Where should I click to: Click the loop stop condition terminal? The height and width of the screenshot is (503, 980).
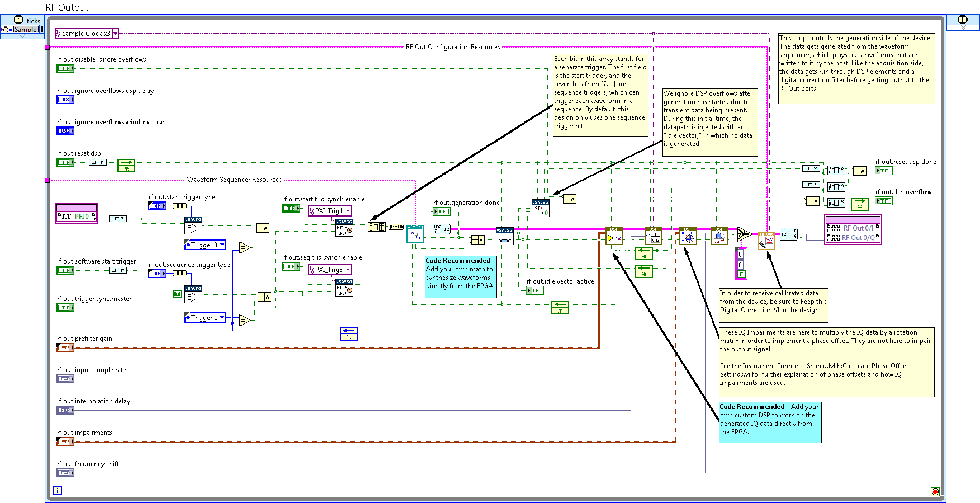click(935, 492)
